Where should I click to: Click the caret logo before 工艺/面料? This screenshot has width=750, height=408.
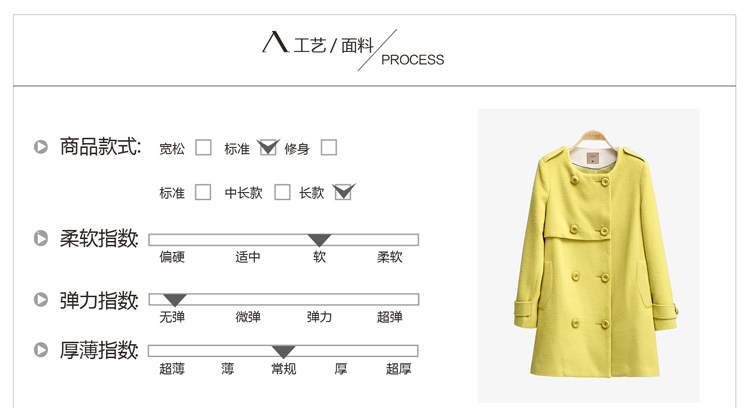pos(275,42)
